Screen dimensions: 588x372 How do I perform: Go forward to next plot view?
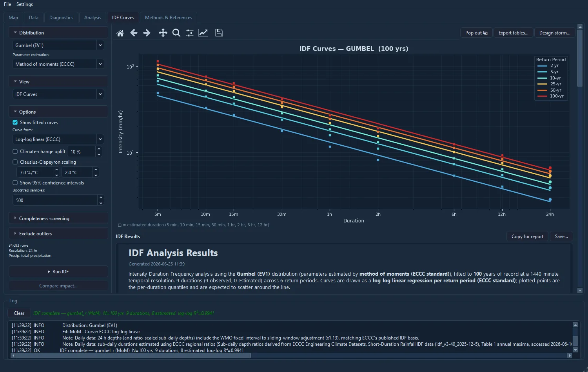(x=147, y=33)
